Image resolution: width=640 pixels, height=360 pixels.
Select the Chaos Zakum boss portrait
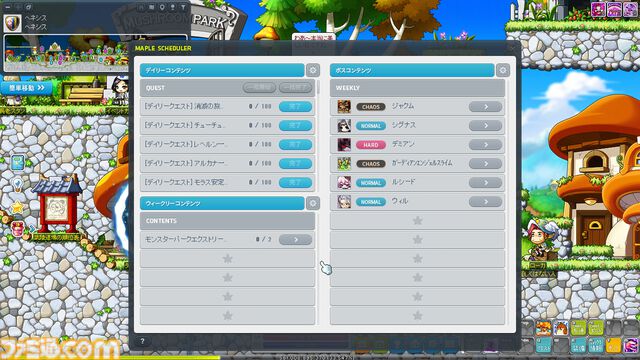pos(344,107)
